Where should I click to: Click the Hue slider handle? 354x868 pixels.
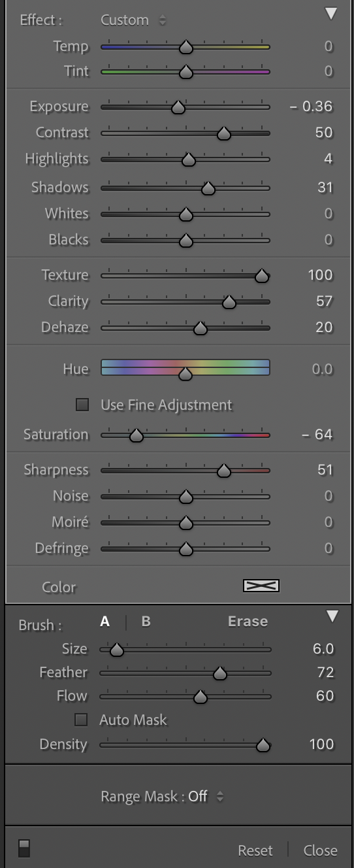coord(185,374)
